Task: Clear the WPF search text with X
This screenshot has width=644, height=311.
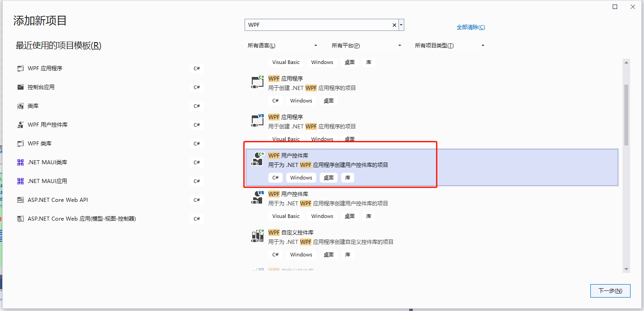Action: point(394,25)
